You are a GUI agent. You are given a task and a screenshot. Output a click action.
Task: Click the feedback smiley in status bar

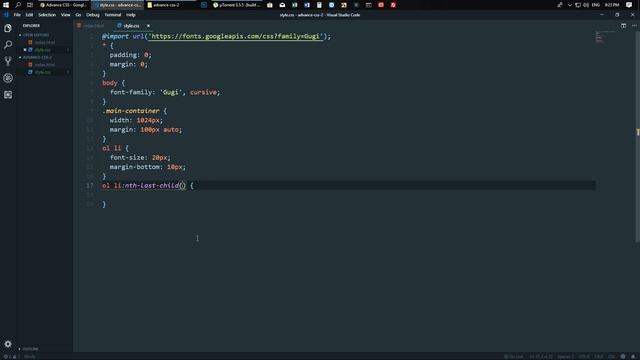(x=623, y=357)
